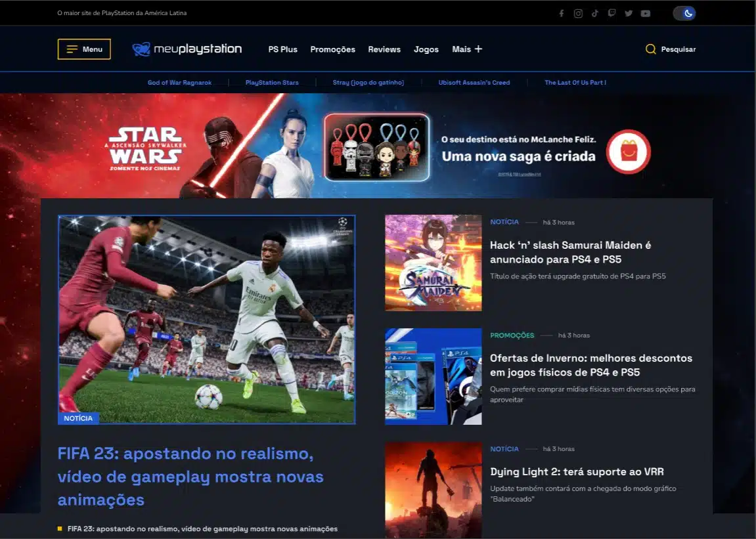Visit the Stray (jogo do gatinho) link
Viewport: 756px width, 539px height.
click(368, 82)
